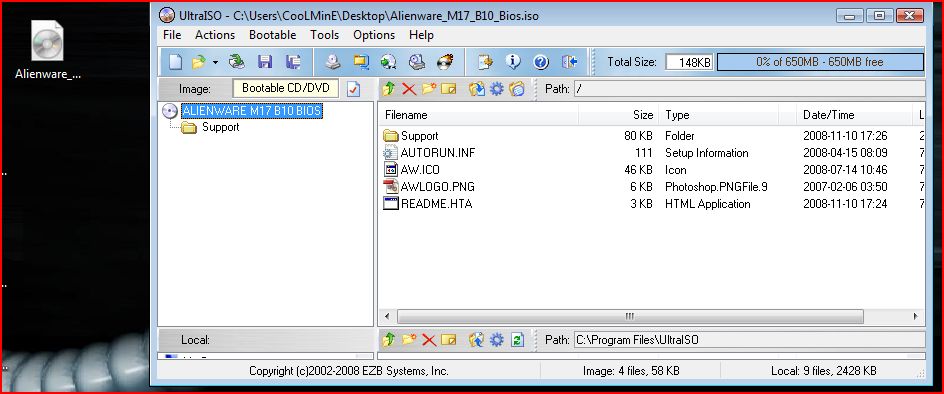944x394 pixels.
Task: Click the scroll left arrow of file list
Action: [387, 316]
